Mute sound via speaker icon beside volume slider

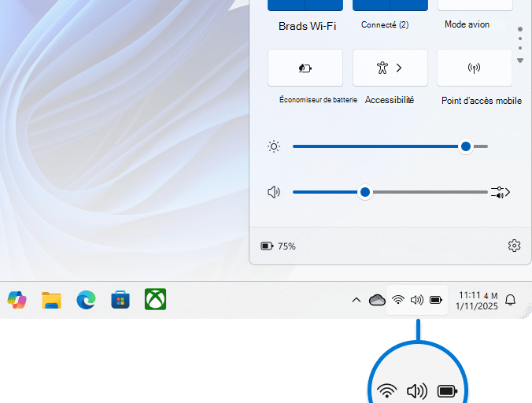tap(274, 192)
